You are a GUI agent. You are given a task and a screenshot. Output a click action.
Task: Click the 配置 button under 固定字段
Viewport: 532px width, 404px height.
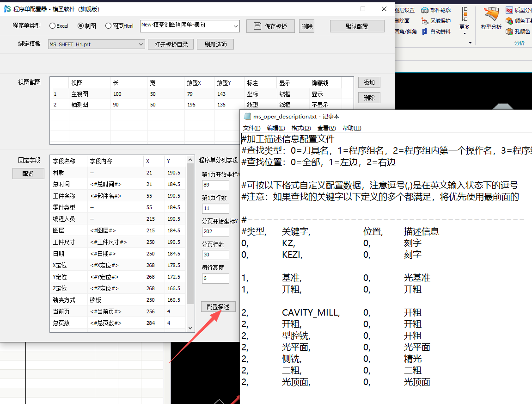click(x=28, y=174)
